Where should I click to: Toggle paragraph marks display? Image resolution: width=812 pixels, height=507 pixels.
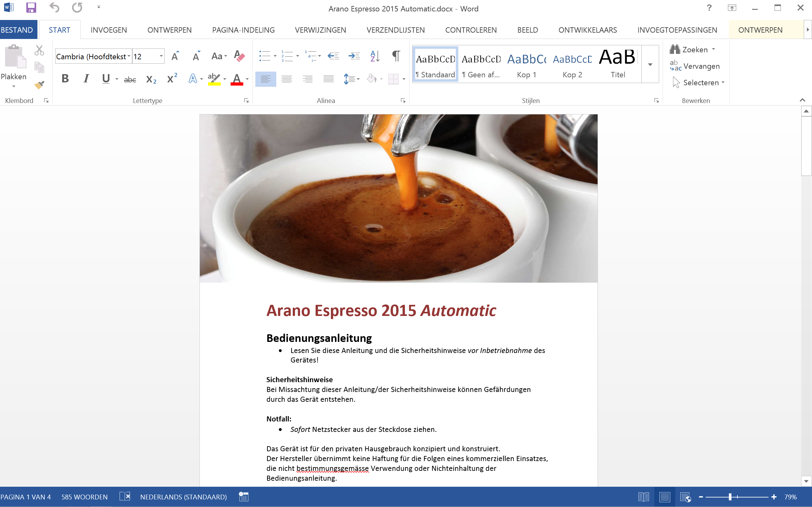[396, 56]
